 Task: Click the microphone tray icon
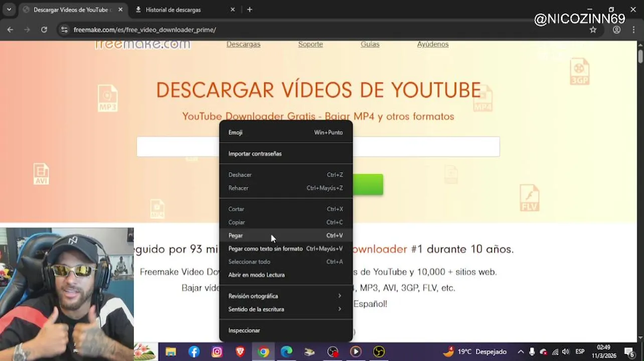click(532, 352)
